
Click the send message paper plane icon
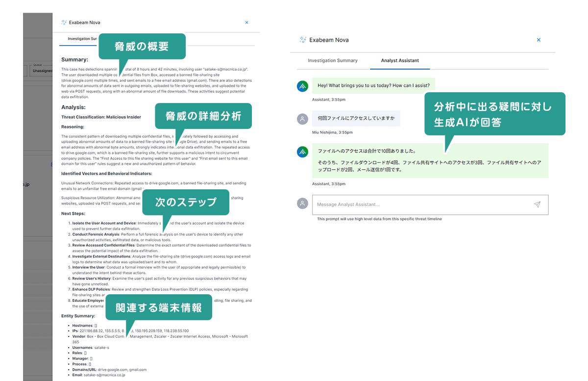[x=537, y=204]
